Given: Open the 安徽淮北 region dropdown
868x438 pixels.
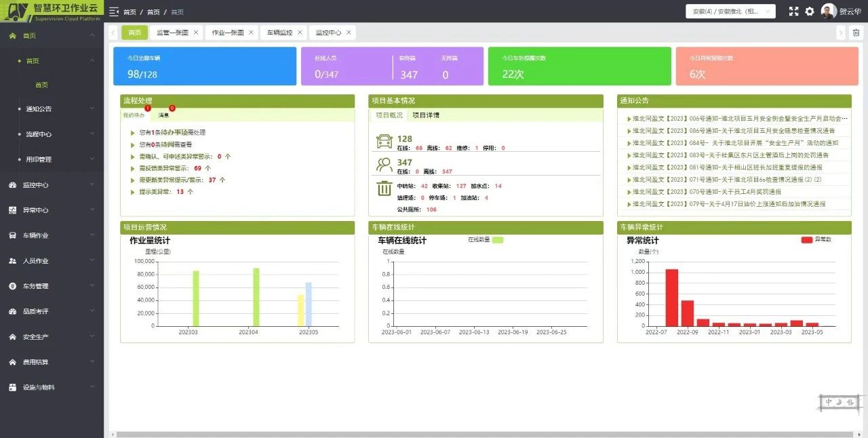Looking at the screenshot, I should coord(729,11).
